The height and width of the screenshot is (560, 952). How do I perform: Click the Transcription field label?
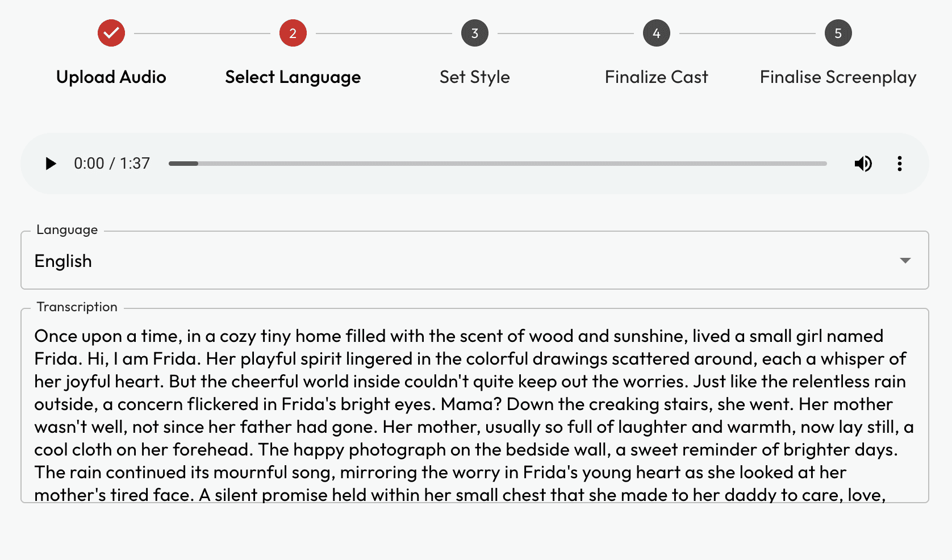(77, 307)
